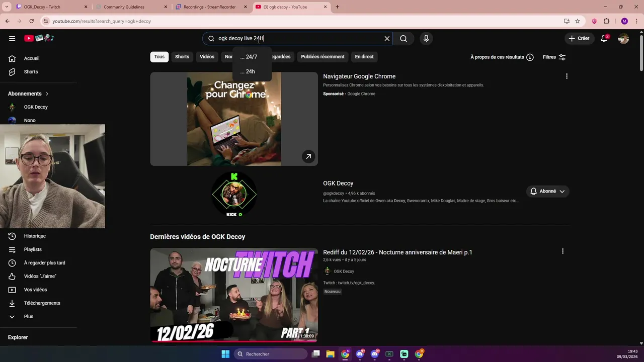Viewport: 644px width, 362px height.
Task: Select the En direct filter chip
Action: (364, 57)
